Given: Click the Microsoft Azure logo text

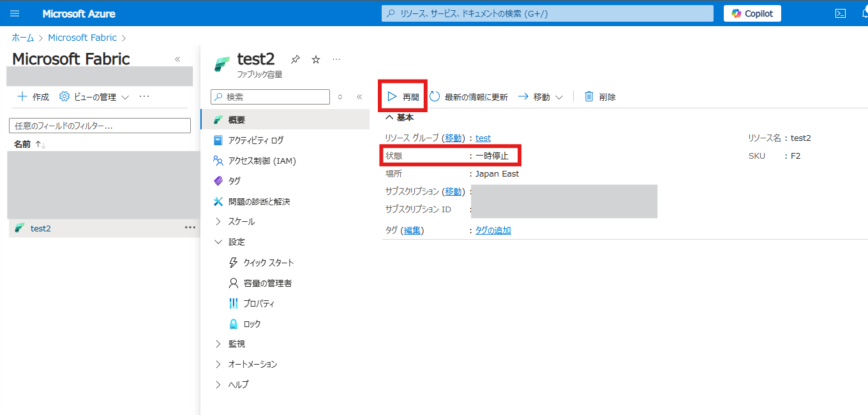Looking at the screenshot, I should [79, 13].
